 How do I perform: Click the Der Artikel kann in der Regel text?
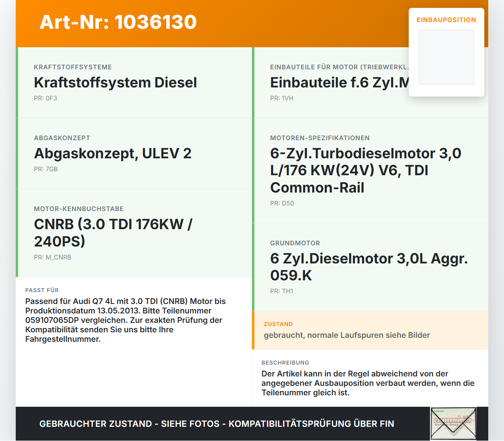tap(368, 383)
